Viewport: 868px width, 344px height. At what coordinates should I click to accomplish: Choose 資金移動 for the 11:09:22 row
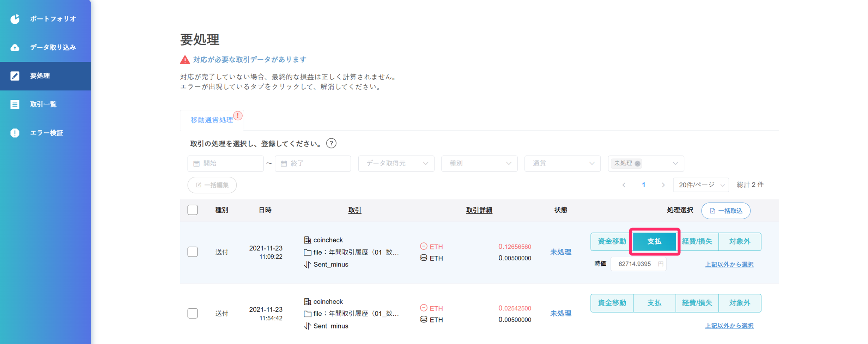(x=612, y=242)
